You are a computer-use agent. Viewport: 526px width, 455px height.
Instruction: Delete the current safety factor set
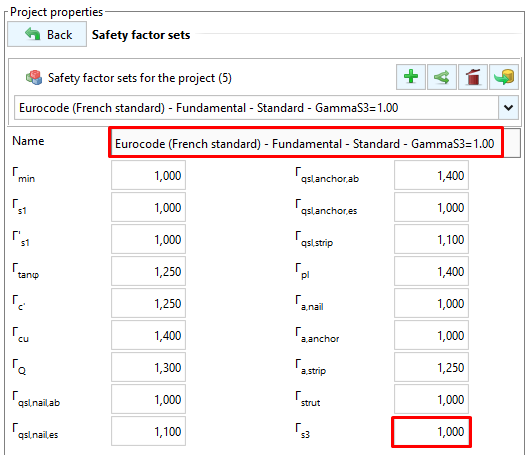(x=473, y=77)
